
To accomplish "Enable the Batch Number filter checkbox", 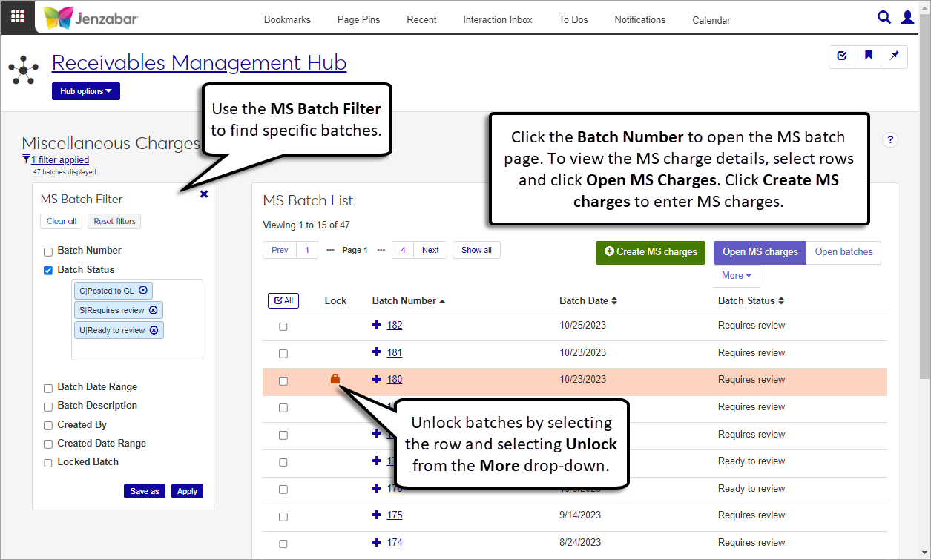I will tap(48, 251).
